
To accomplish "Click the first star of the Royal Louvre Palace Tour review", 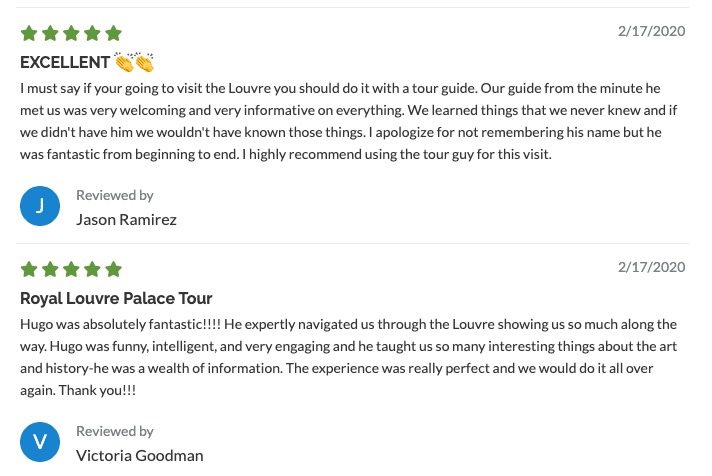I will pos(28,269).
